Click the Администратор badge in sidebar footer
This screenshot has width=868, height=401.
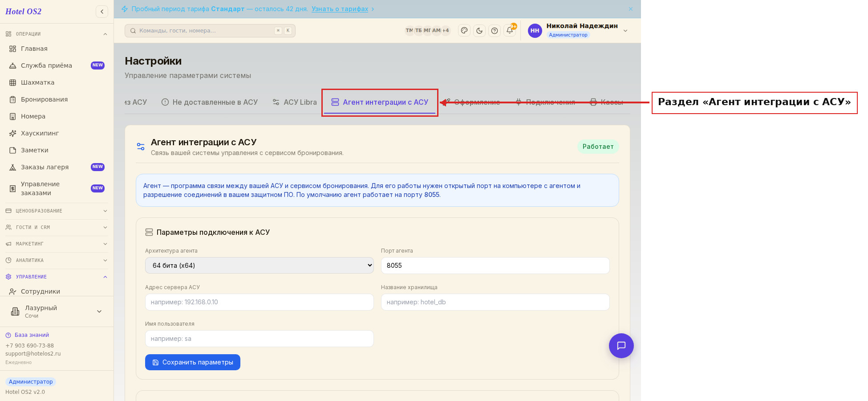point(31,382)
